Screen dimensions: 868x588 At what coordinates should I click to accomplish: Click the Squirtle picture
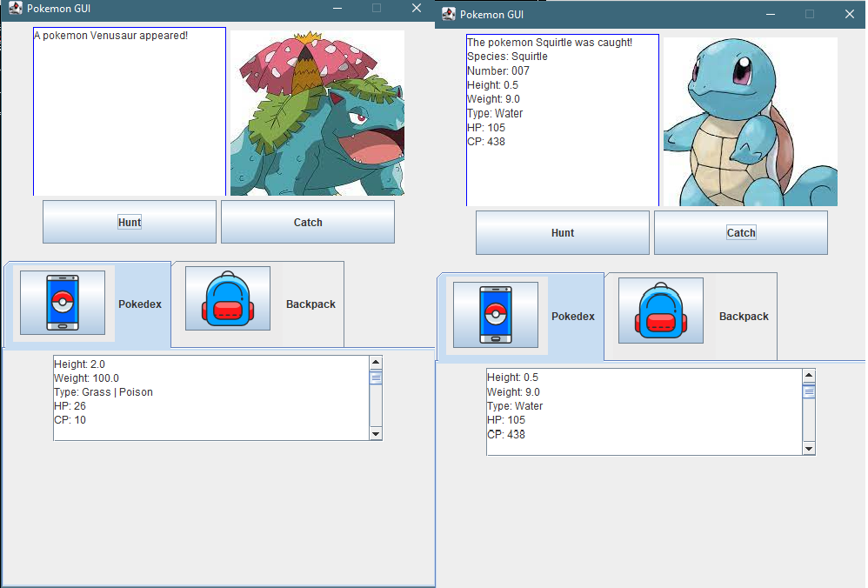[x=750, y=122]
